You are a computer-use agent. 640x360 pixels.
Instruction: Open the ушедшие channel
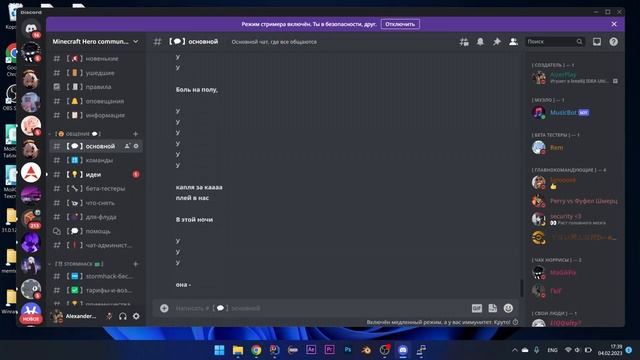(x=96, y=73)
